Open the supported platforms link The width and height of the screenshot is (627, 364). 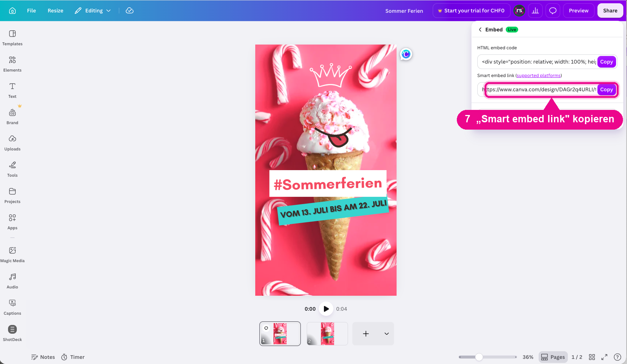(539, 76)
